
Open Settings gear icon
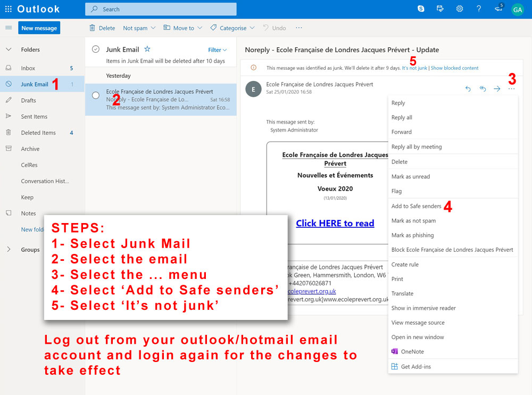click(460, 9)
